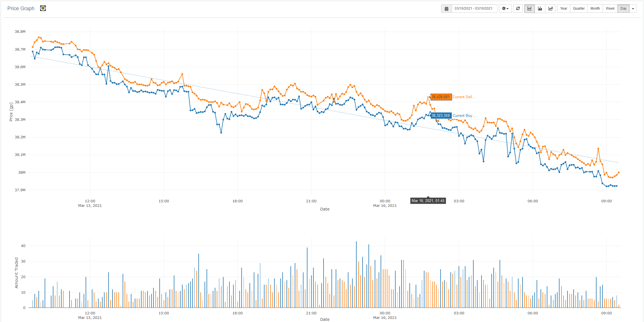
Task: Click the gold coin item icon
Action: 43,8
